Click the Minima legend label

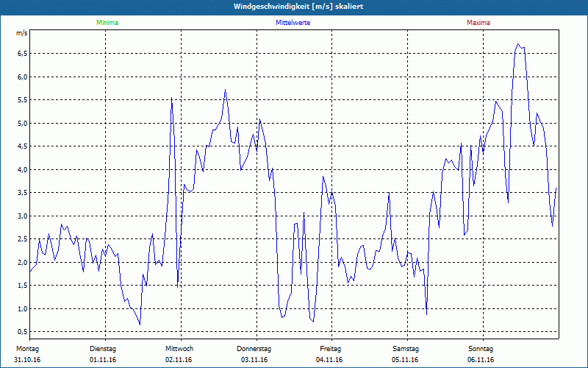coord(107,23)
